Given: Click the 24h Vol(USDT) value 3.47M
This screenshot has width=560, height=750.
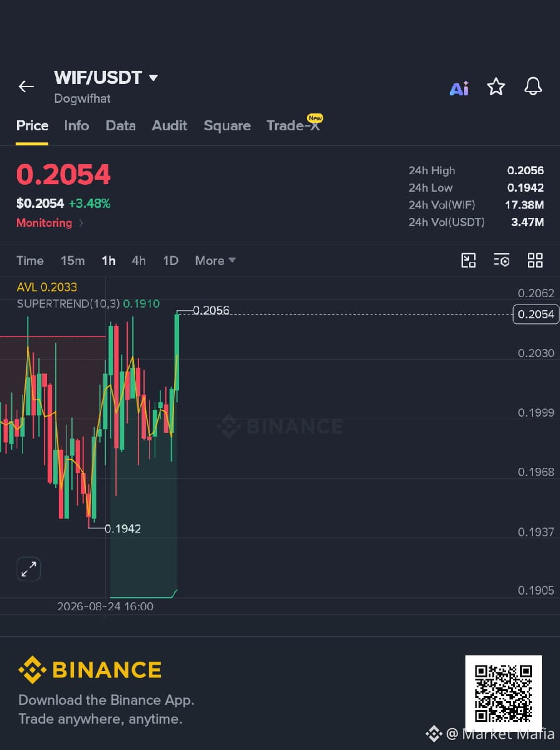Looking at the screenshot, I should coord(527,222).
